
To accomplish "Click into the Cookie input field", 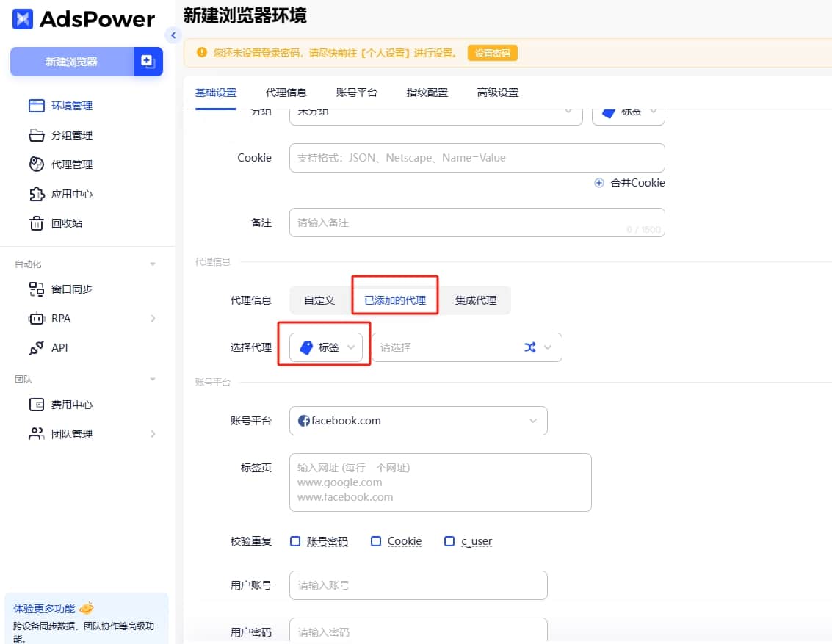I will click(477, 158).
